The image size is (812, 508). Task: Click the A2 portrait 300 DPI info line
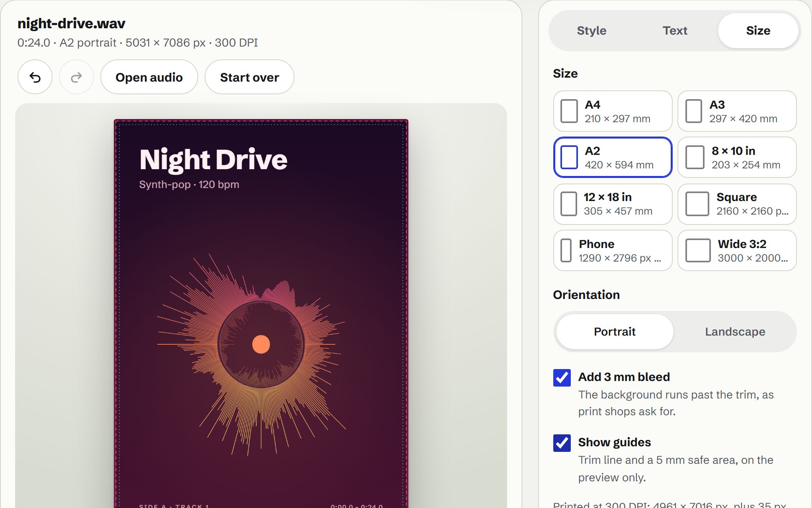pyautogui.click(x=138, y=43)
